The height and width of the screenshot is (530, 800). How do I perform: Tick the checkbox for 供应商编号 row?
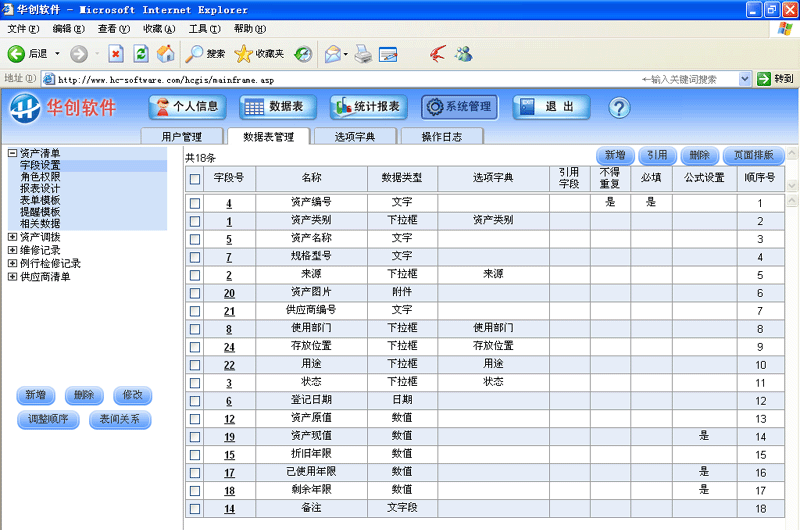click(x=195, y=311)
